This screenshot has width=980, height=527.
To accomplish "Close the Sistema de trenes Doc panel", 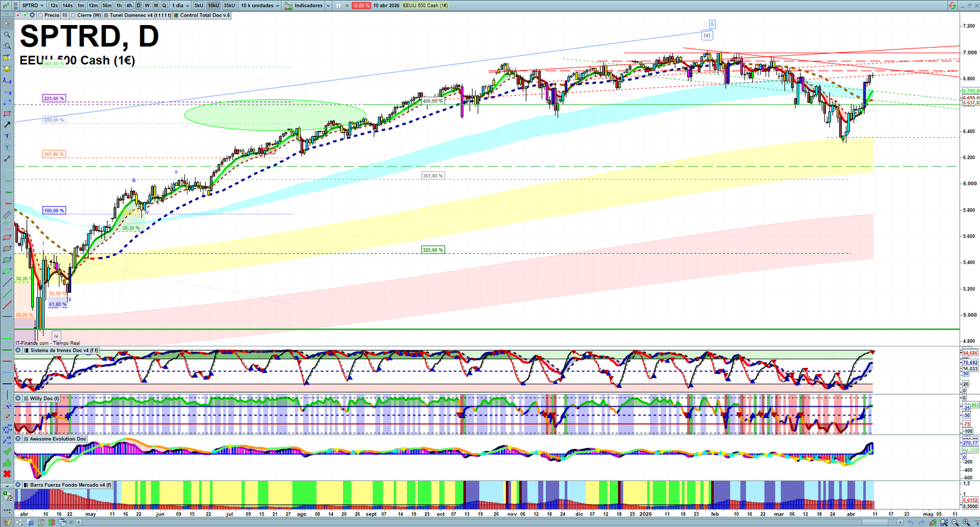I will (18, 351).
